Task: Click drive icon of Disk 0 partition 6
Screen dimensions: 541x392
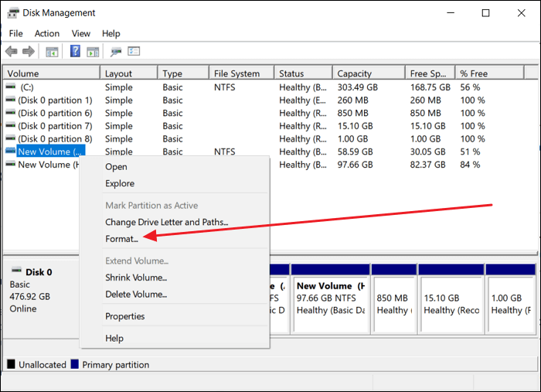Action: pyautogui.click(x=11, y=112)
